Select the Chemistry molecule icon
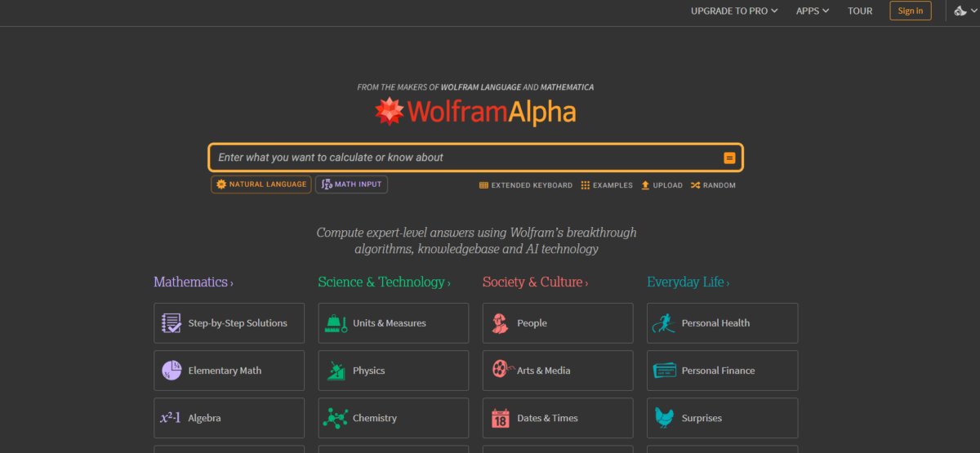The image size is (980, 453). point(336,418)
